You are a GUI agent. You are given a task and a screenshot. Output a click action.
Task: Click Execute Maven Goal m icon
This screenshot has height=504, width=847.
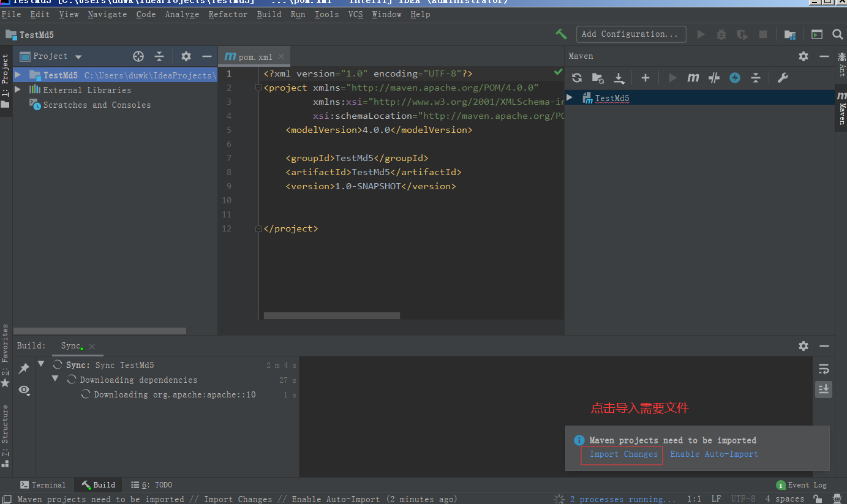coord(693,78)
